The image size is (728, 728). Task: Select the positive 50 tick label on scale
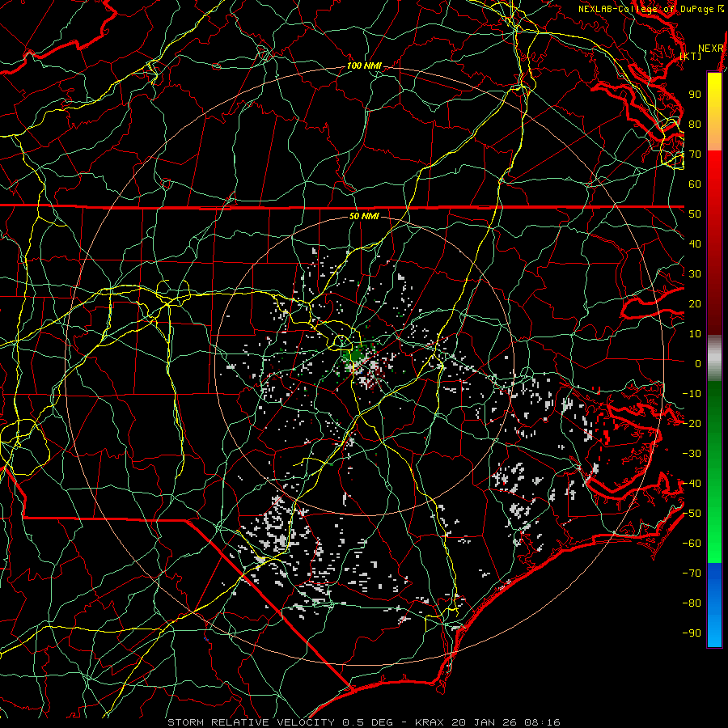point(695,214)
